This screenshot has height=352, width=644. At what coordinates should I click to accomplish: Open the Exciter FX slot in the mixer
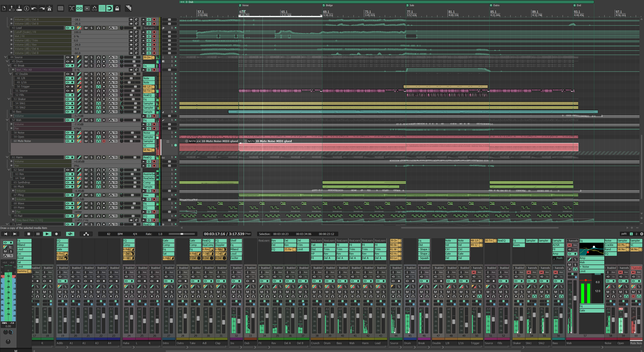coord(236,258)
